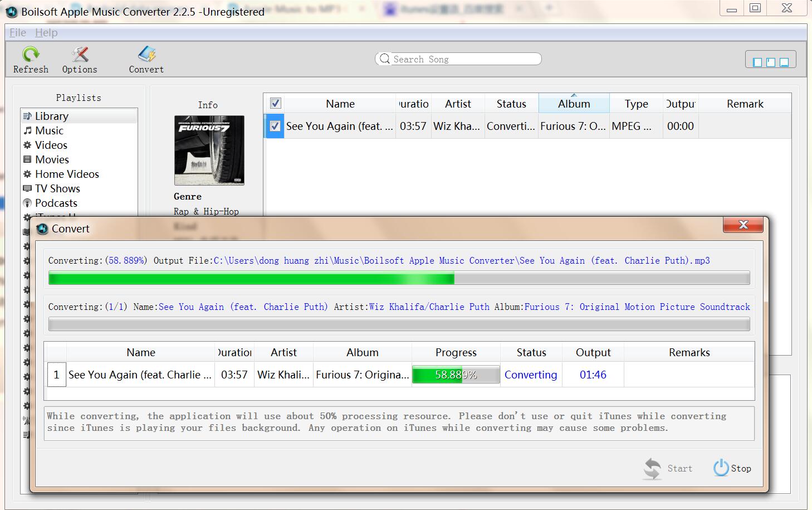
Task: Click the Refresh toolbar icon
Action: click(31, 54)
